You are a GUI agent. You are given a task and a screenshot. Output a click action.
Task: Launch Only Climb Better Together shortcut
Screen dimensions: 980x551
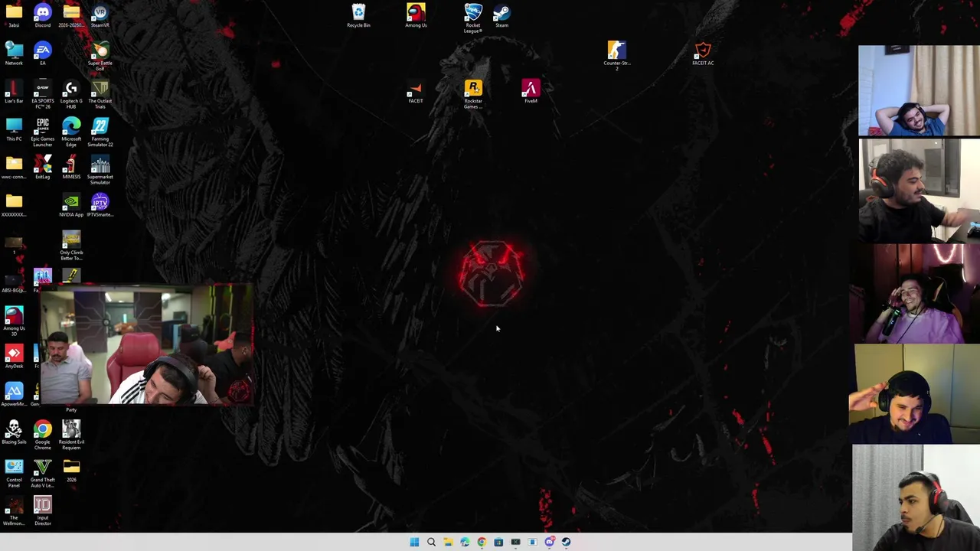pyautogui.click(x=71, y=245)
